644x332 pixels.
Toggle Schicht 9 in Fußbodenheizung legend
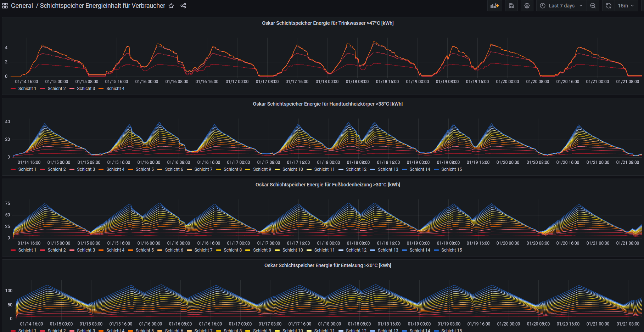click(x=262, y=250)
